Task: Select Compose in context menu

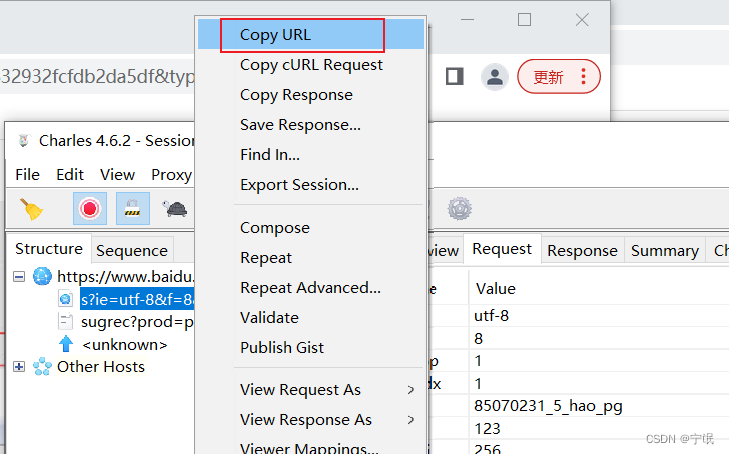Action: point(311,228)
